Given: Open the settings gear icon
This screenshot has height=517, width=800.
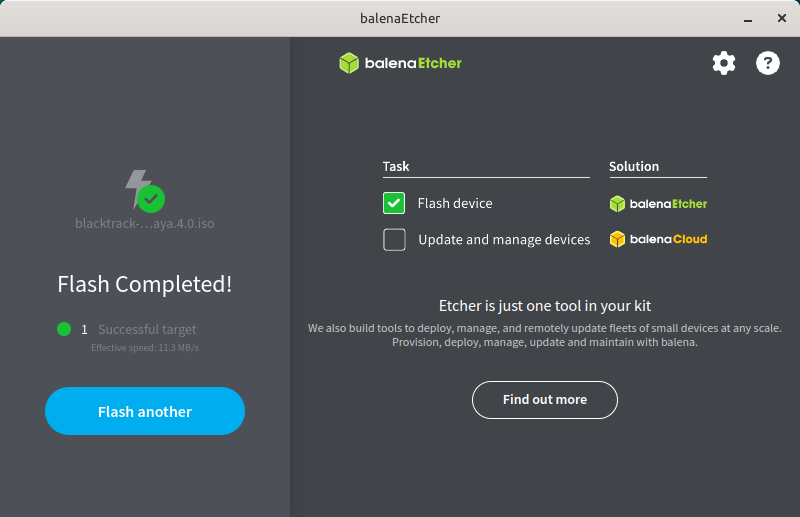Looking at the screenshot, I should [x=723, y=63].
